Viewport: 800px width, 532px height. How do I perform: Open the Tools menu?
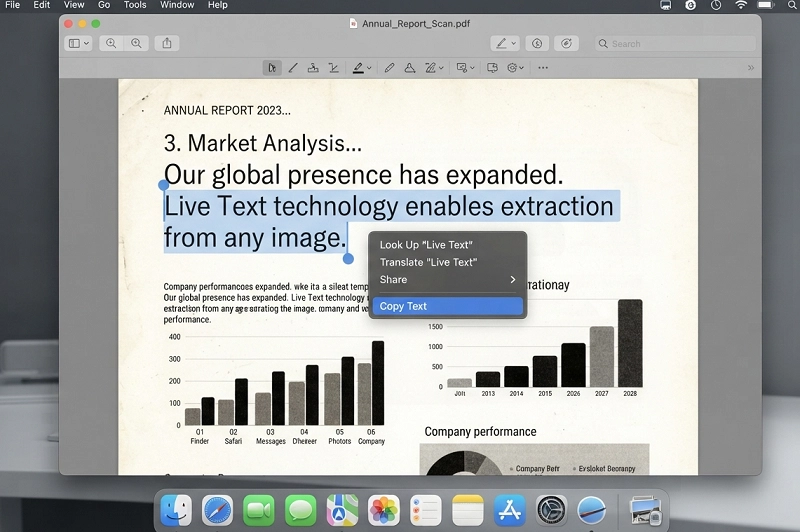[135, 5]
